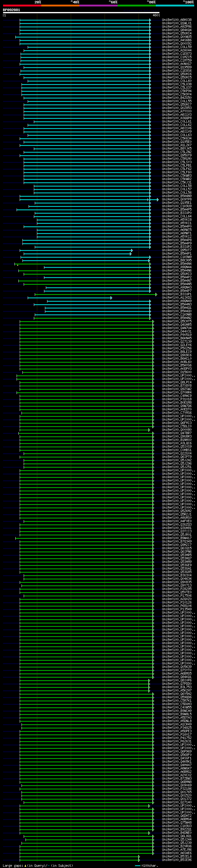197x868 pixels.
Task: Click the =100char. scale legend
Action: point(147,865)
